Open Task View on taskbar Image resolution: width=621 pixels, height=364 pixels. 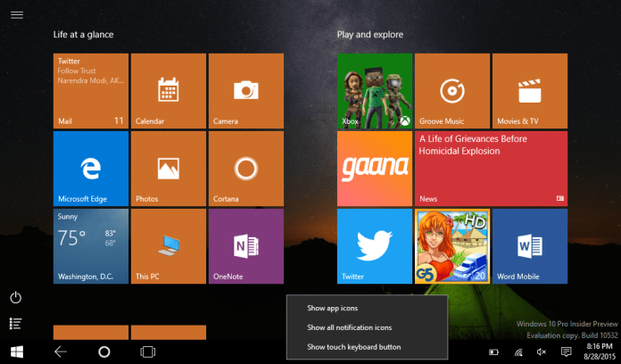(x=148, y=352)
